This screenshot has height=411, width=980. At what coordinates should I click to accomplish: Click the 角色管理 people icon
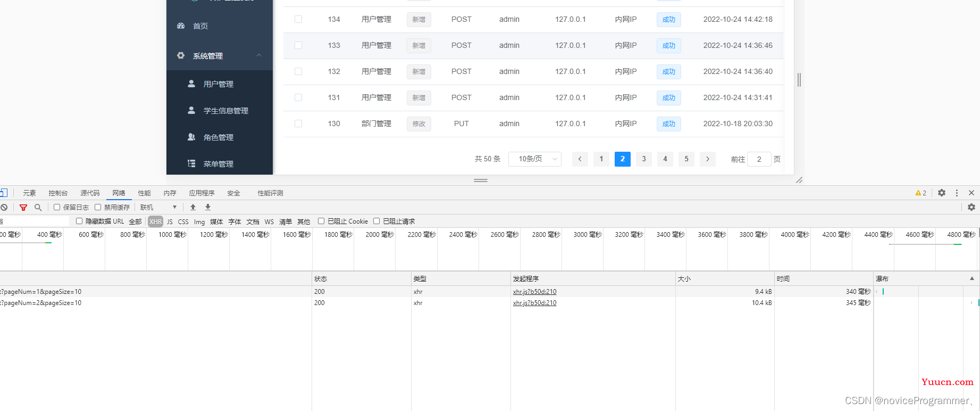[191, 137]
